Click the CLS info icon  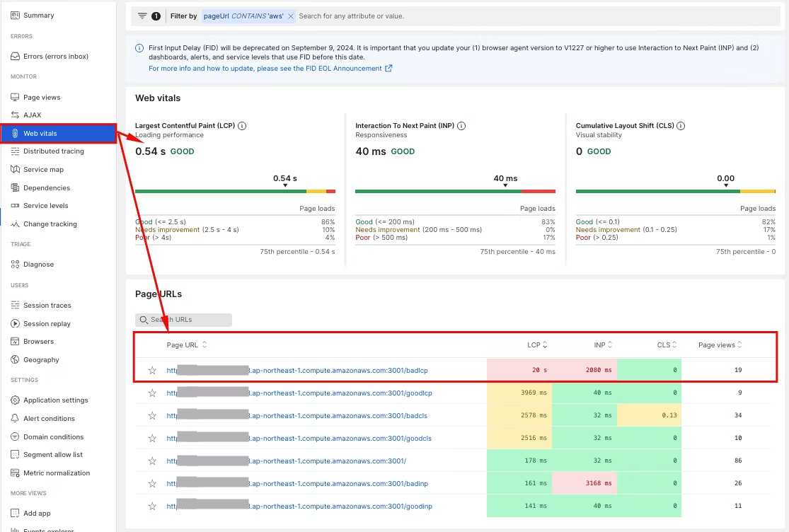[681, 126]
